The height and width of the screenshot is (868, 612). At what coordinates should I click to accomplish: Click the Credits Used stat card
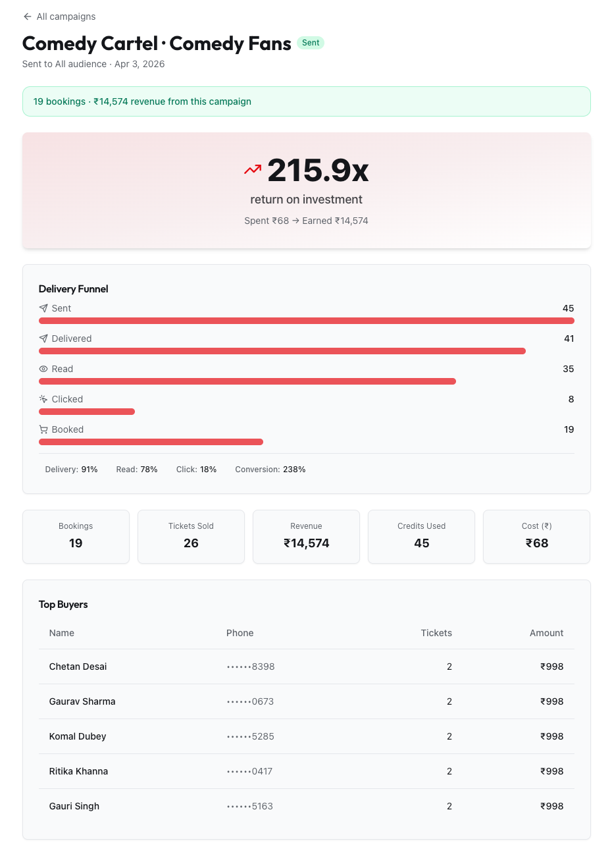coord(421,536)
